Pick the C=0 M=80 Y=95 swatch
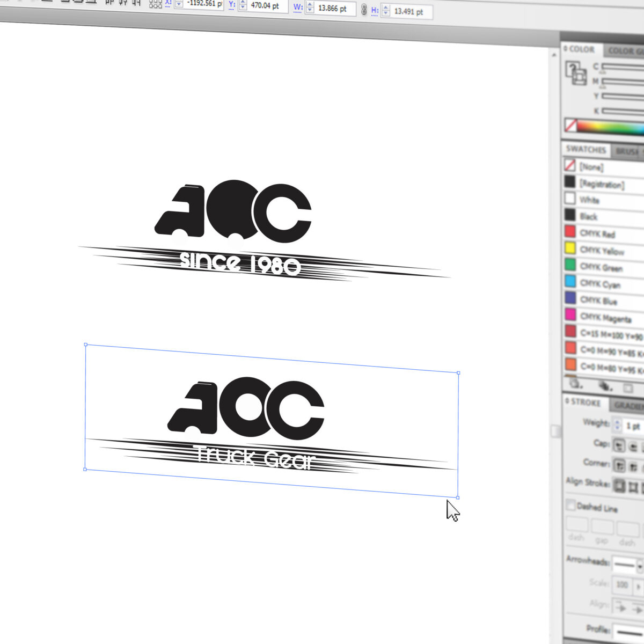This screenshot has width=644, height=644. point(604,367)
